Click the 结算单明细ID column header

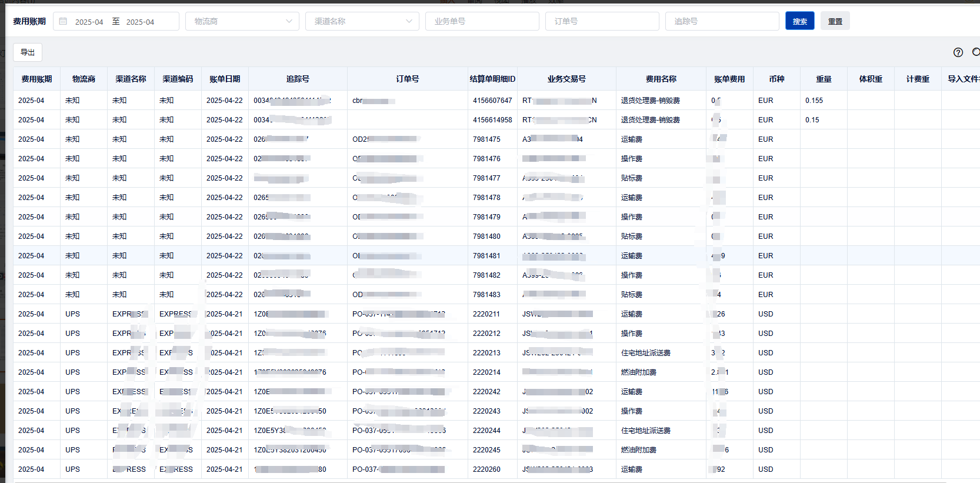point(492,79)
